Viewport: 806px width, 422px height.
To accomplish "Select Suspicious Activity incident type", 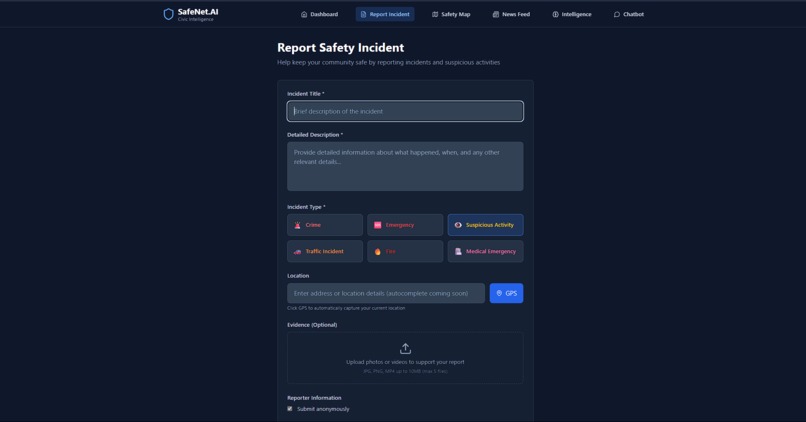I will click(485, 225).
